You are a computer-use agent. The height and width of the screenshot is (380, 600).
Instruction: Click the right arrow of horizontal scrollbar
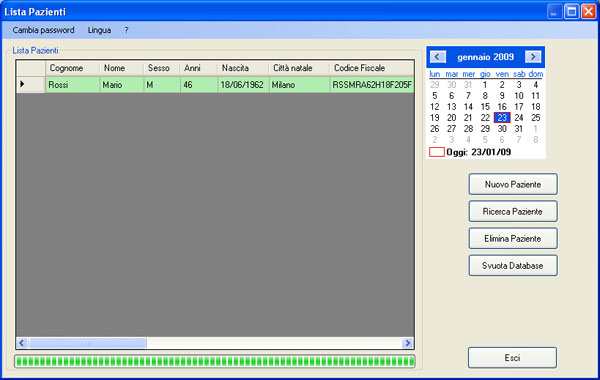pyautogui.click(x=408, y=343)
